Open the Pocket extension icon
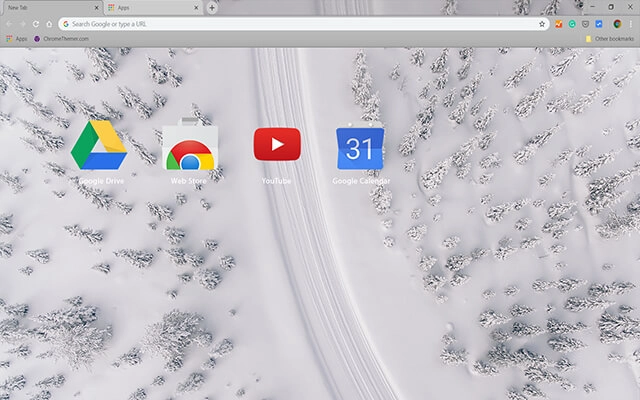Viewport: 640px width, 400px height. pos(585,24)
